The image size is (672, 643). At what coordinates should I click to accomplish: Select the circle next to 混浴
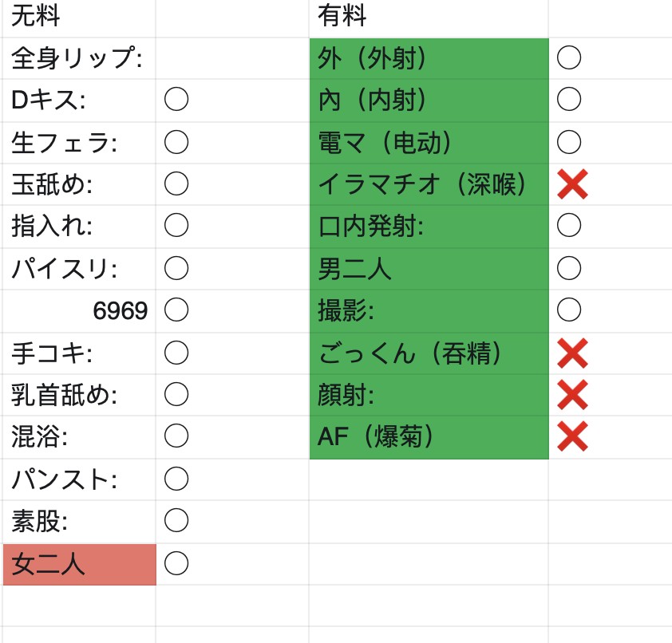tap(176, 436)
